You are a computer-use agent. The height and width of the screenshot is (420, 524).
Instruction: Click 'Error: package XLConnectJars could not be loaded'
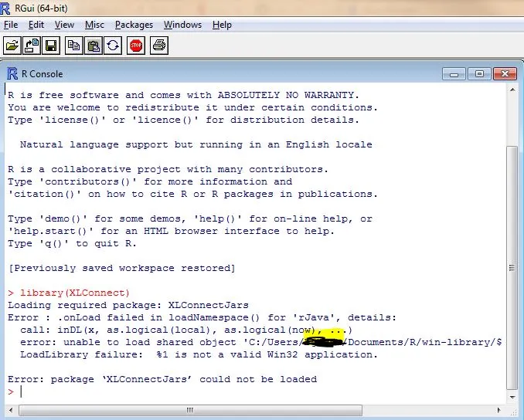point(162,379)
